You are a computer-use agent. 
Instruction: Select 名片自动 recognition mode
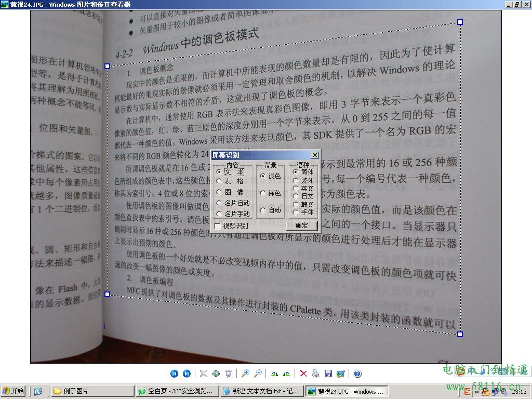coord(219,204)
